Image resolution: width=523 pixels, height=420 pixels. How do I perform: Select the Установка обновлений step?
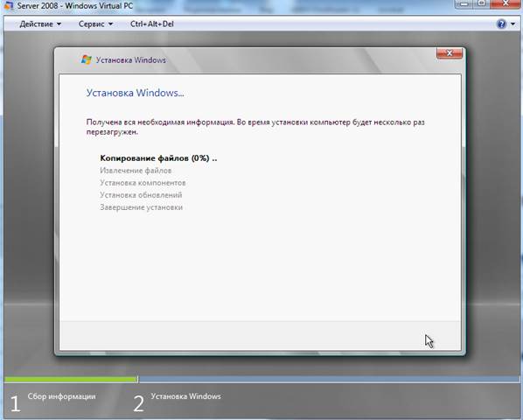coord(141,195)
